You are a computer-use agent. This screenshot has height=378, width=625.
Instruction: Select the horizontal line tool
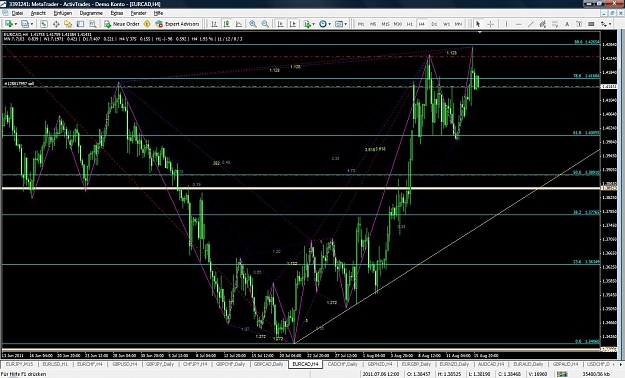(519, 24)
